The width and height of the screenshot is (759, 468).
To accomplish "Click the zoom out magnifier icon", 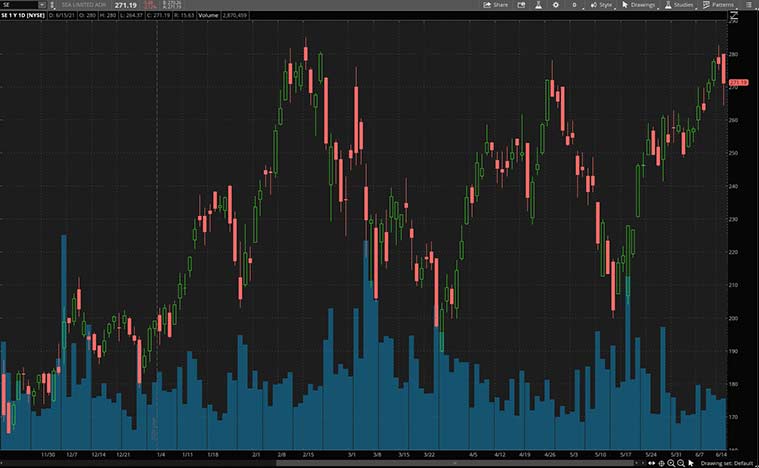I will [x=680, y=463].
